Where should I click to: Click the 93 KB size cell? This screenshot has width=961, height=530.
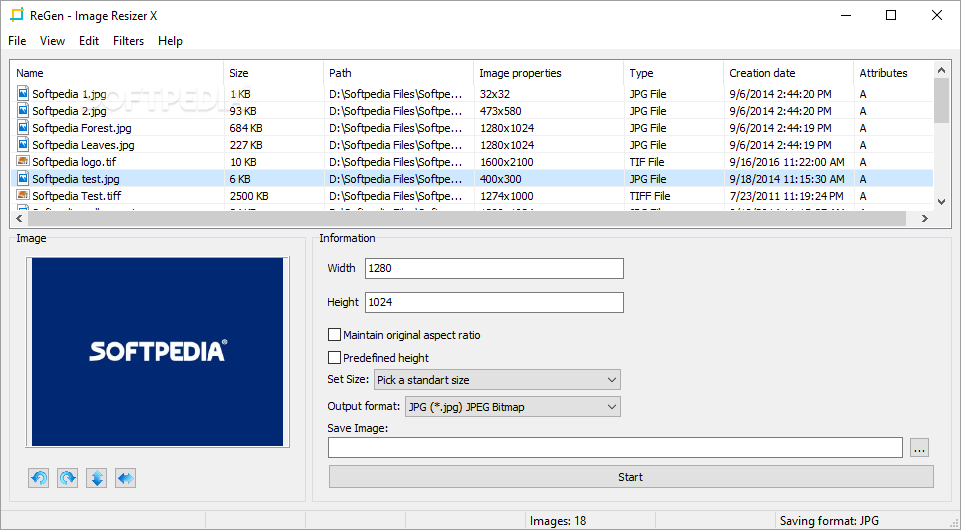(x=243, y=111)
